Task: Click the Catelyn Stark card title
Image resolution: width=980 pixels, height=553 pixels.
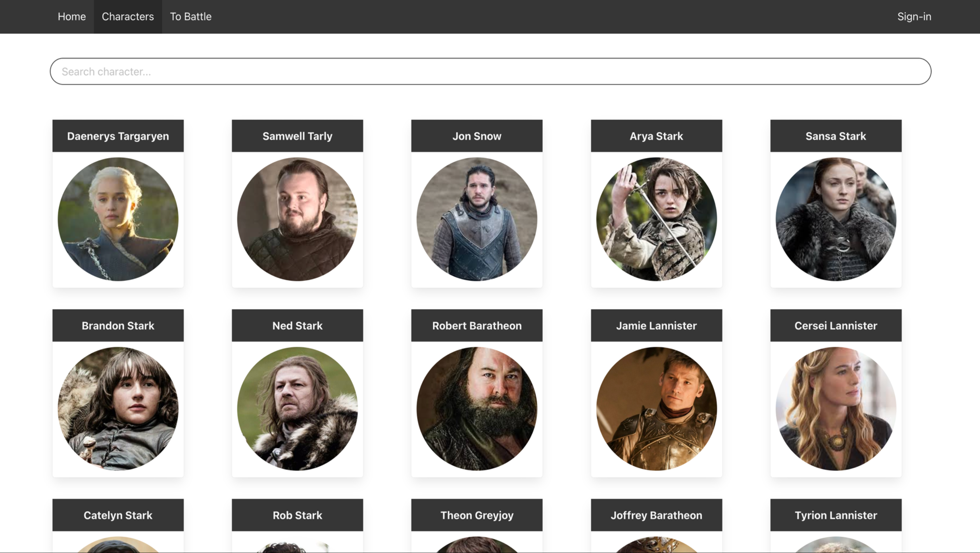Action: point(118,515)
